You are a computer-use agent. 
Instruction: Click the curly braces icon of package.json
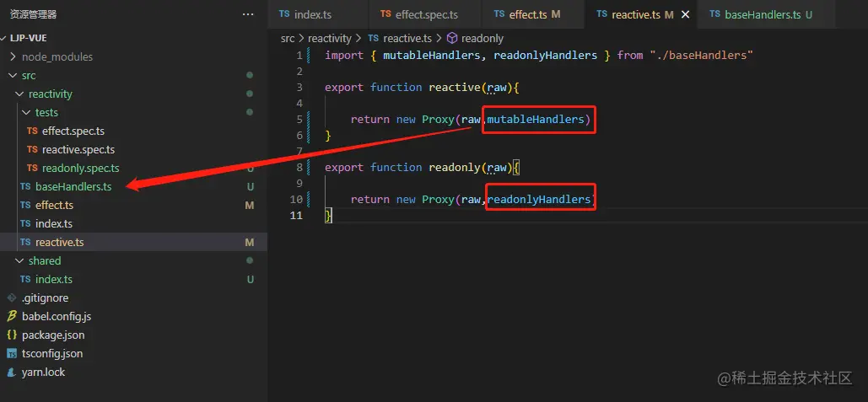pyautogui.click(x=12, y=335)
